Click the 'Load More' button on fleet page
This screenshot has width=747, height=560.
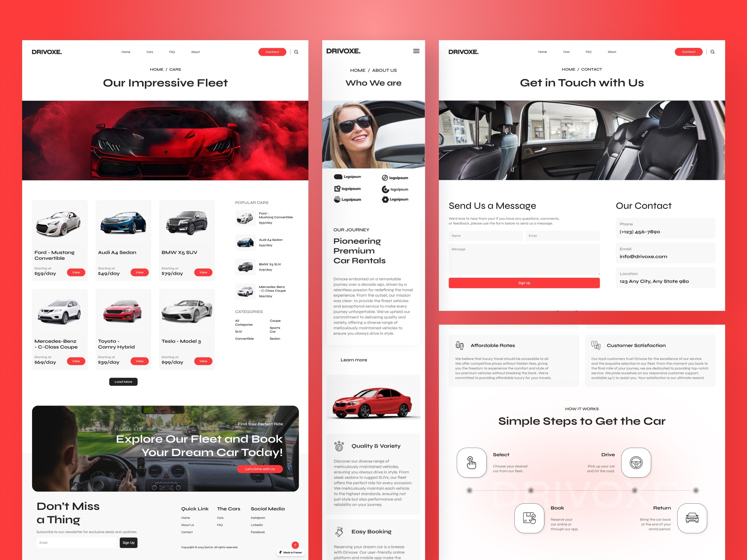coord(124,382)
